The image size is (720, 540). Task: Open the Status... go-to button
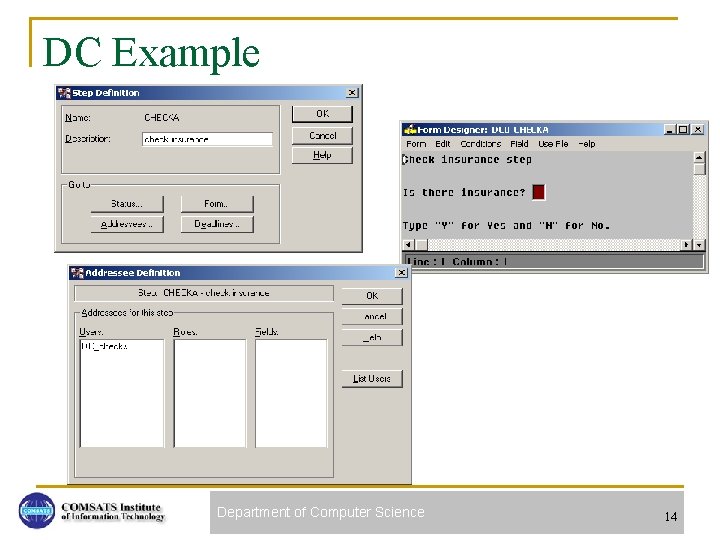pos(127,204)
